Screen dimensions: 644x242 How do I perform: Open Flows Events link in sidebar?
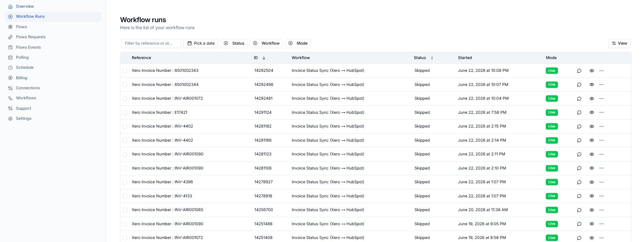coord(28,47)
